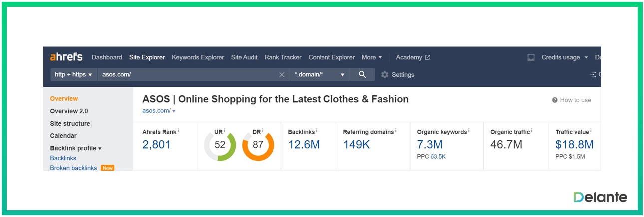Open the http + https protocol dropdown
Image resolution: width=644 pixels, height=217 pixels.
pyautogui.click(x=73, y=74)
